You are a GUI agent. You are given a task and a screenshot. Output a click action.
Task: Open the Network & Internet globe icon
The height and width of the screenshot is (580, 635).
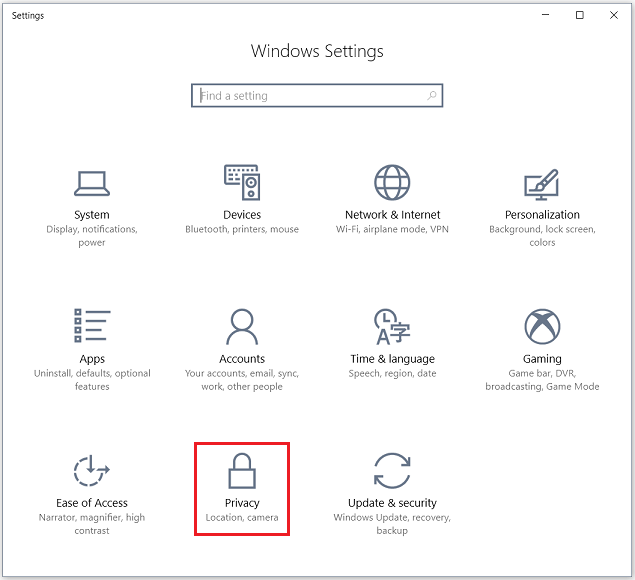click(392, 182)
